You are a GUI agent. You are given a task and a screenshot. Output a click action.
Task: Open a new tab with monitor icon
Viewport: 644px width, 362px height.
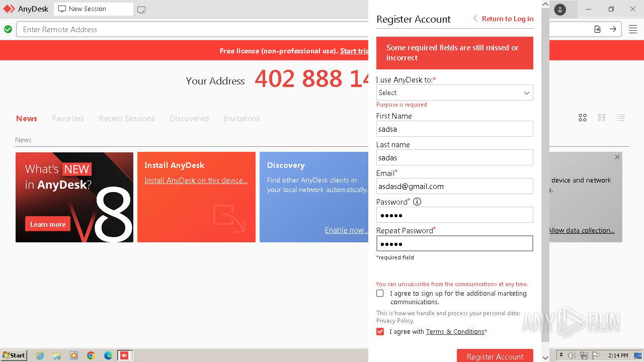141,10
